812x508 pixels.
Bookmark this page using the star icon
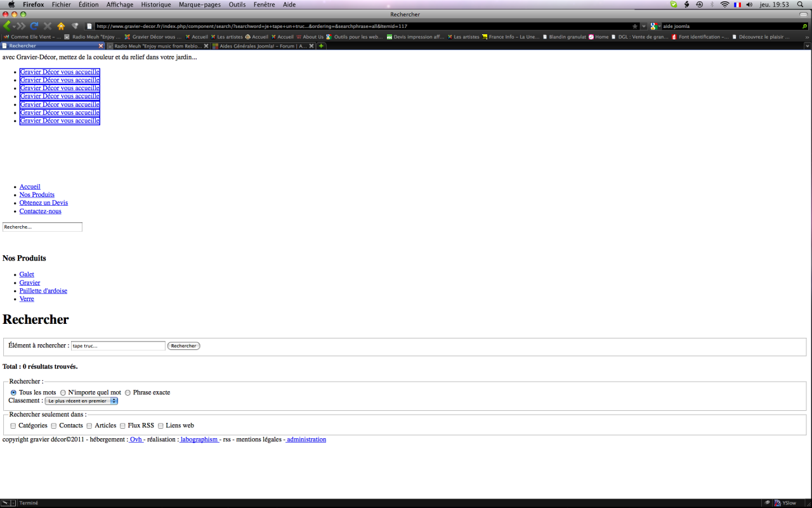point(635,26)
